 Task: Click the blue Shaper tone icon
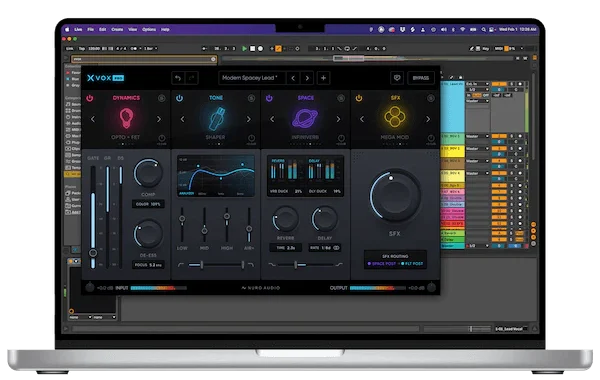pos(216,118)
